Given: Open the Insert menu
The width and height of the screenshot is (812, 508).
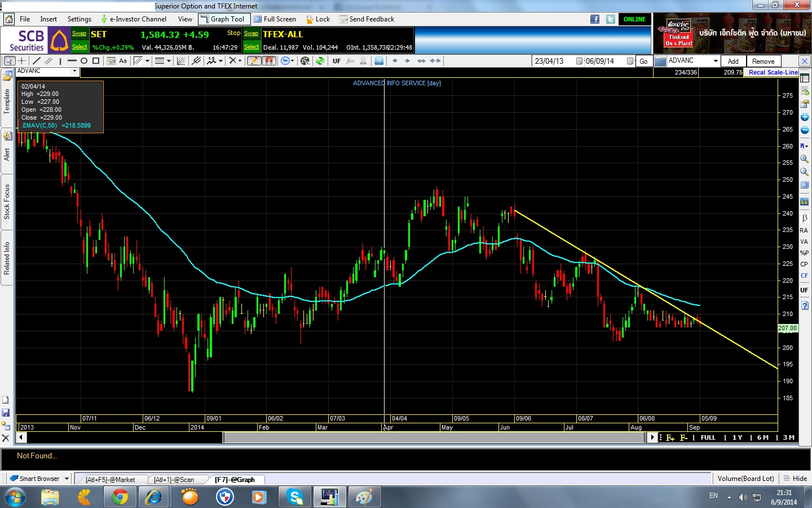Looking at the screenshot, I should tap(48, 19).
